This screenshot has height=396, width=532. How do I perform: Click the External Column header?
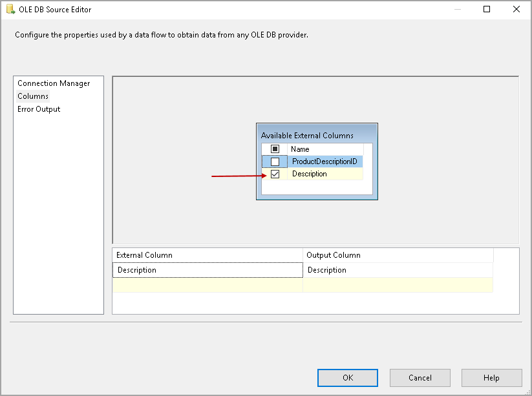point(207,255)
